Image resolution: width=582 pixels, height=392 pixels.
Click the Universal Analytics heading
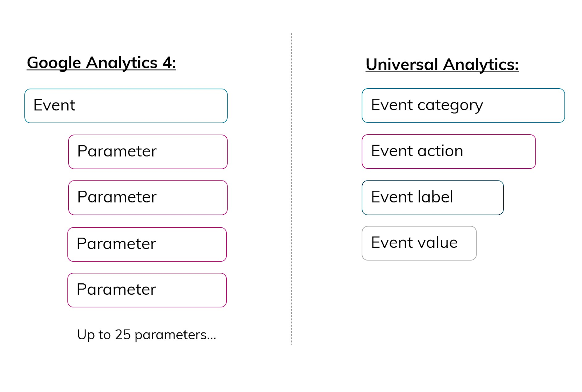pyautogui.click(x=442, y=65)
